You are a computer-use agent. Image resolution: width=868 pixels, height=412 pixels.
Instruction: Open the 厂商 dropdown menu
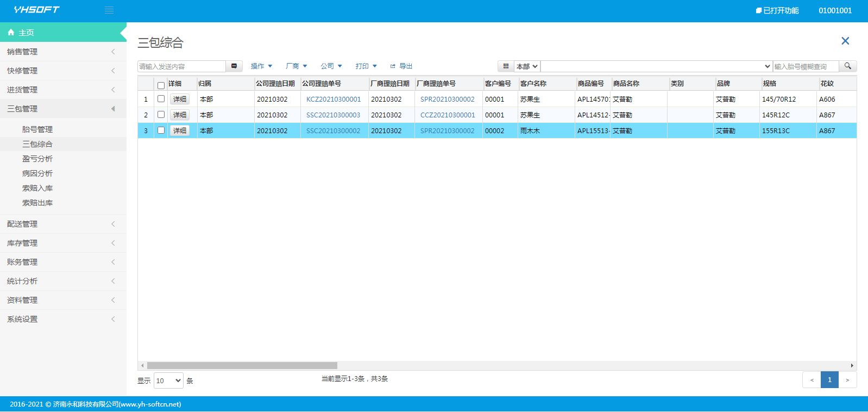297,66
